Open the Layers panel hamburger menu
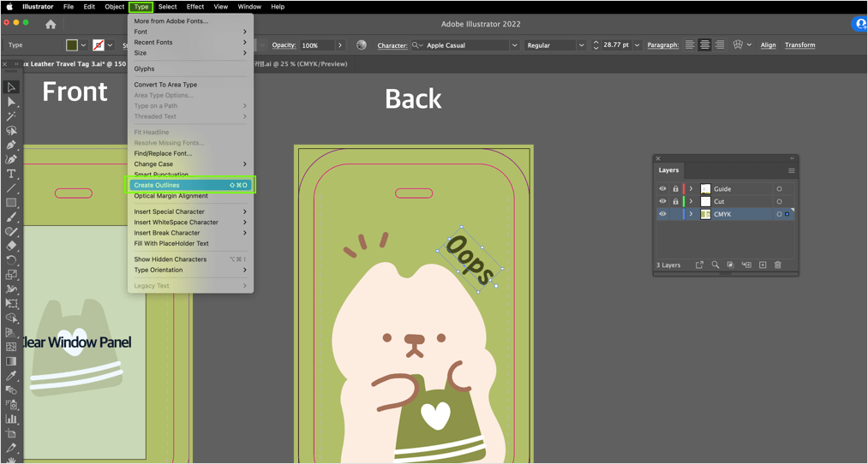 tap(792, 170)
